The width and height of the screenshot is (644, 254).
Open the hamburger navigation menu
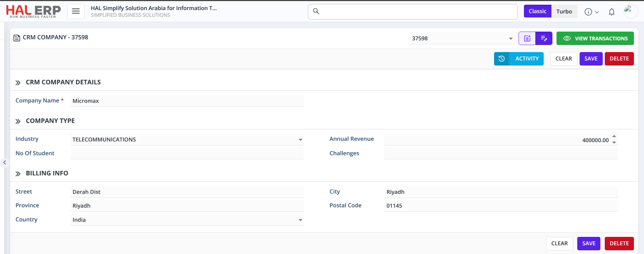[76, 11]
